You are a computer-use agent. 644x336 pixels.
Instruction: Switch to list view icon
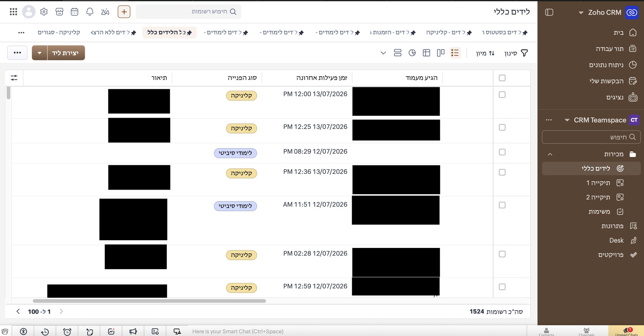click(455, 53)
